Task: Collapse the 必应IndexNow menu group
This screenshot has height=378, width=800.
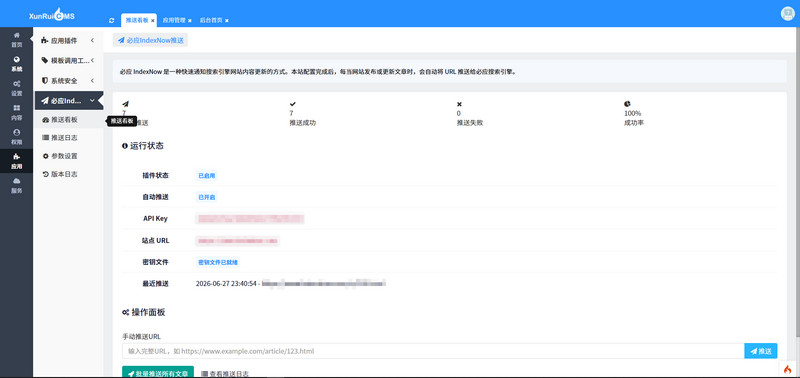Action: pos(68,100)
